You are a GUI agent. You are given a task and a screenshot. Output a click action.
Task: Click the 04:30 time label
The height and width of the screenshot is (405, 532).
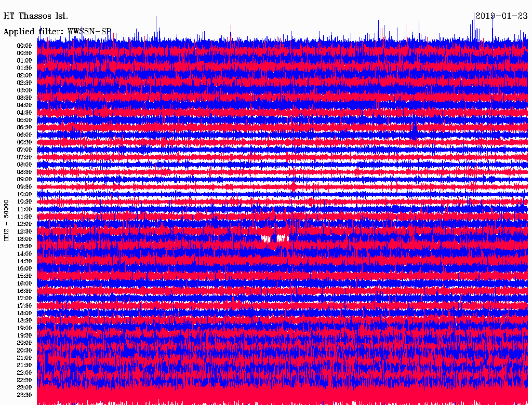coord(24,113)
